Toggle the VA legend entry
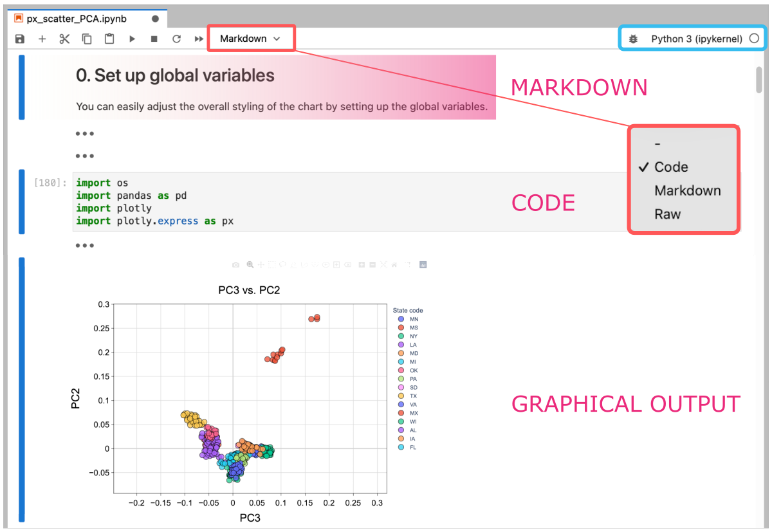 click(x=408, y=405)
